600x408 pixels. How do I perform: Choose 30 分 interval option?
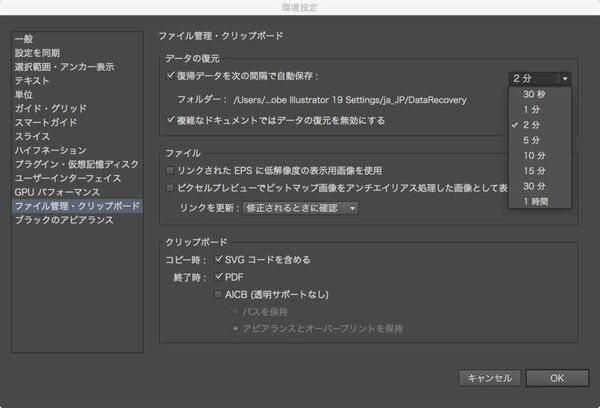click(540, 186)
